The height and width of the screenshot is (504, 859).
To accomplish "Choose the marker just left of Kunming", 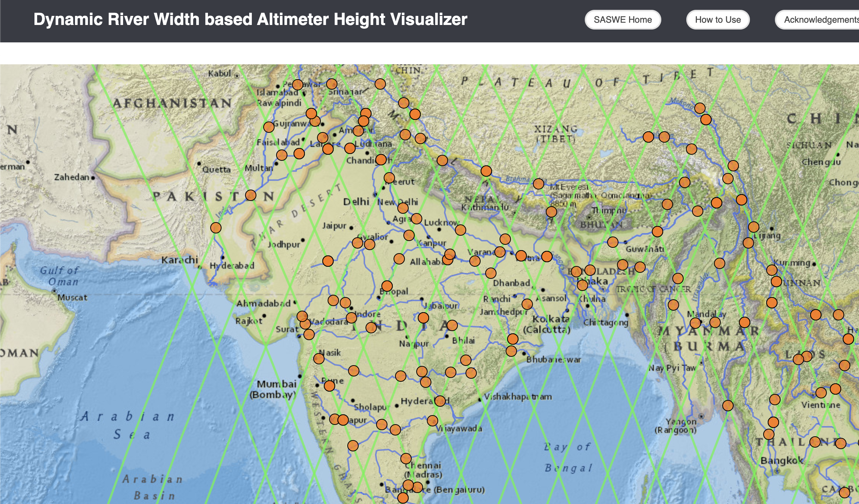I will tap(772, 270).
